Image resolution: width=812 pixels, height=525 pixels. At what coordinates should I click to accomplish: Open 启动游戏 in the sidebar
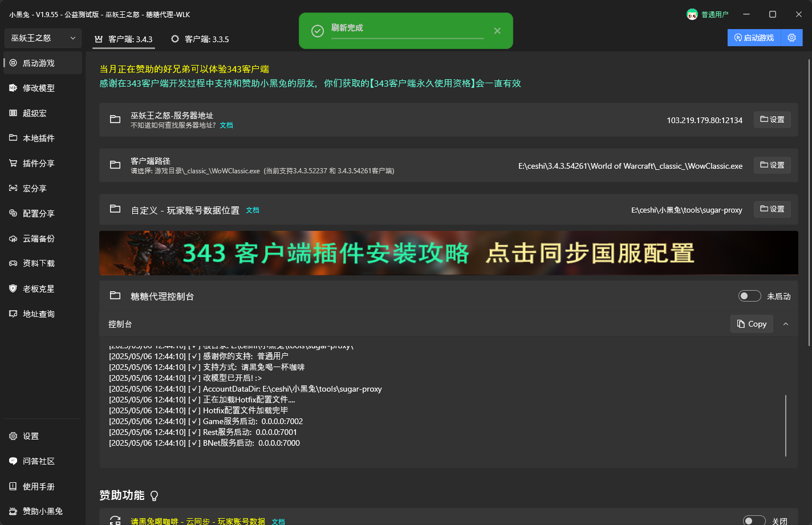(43, 63)
